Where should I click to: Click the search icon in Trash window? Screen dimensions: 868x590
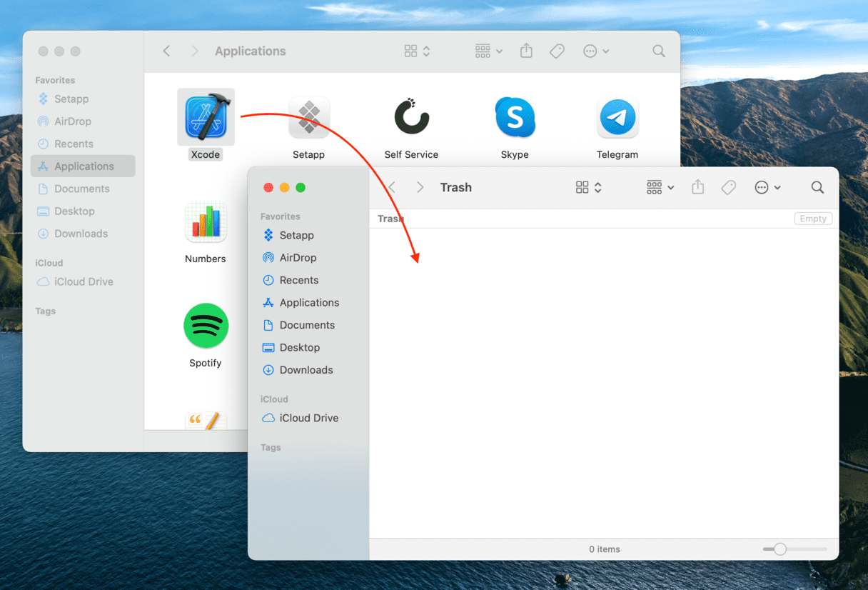817,187
